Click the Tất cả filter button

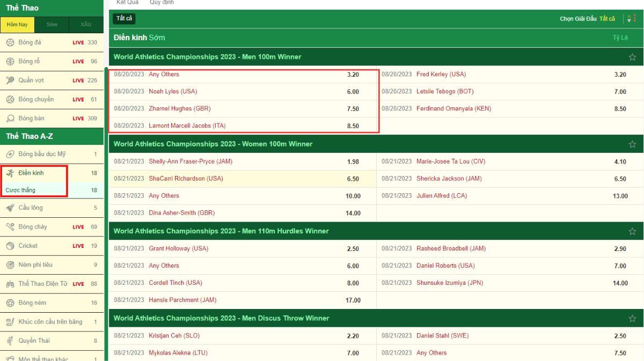[x=124, y=19]
